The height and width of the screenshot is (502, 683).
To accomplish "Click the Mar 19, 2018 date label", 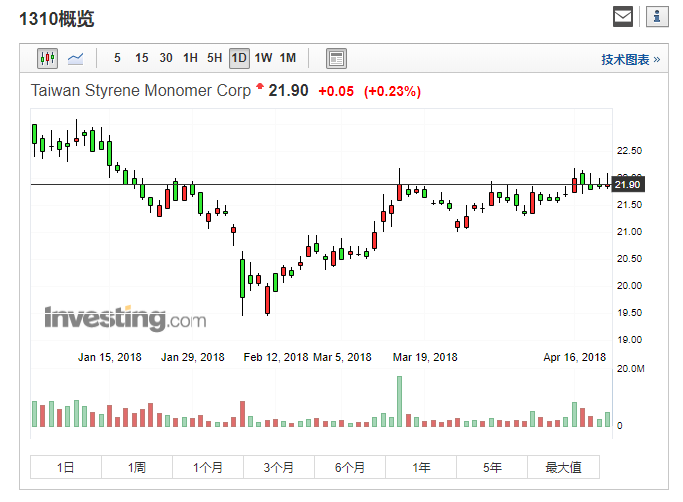I will tap(425, 357).
